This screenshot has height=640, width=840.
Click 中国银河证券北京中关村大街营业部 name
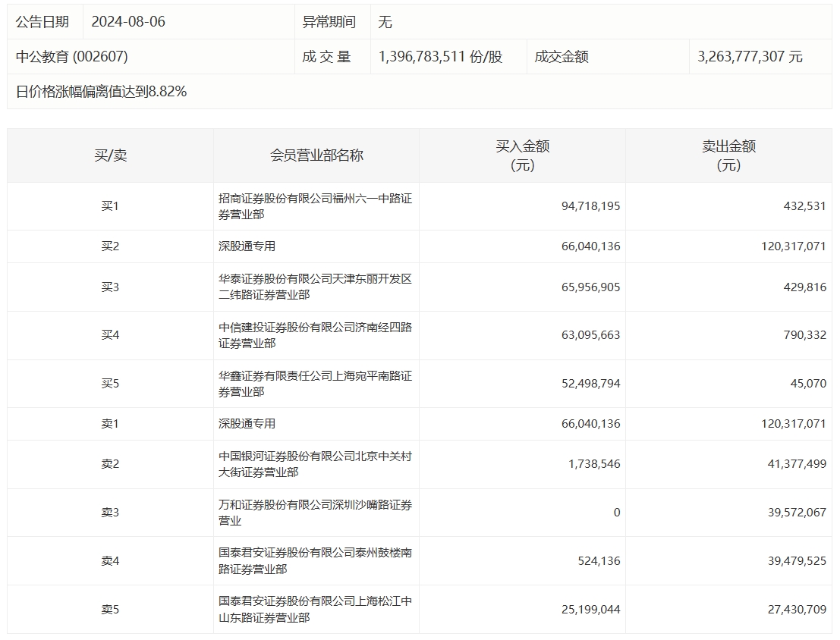(x=315, y=464)
